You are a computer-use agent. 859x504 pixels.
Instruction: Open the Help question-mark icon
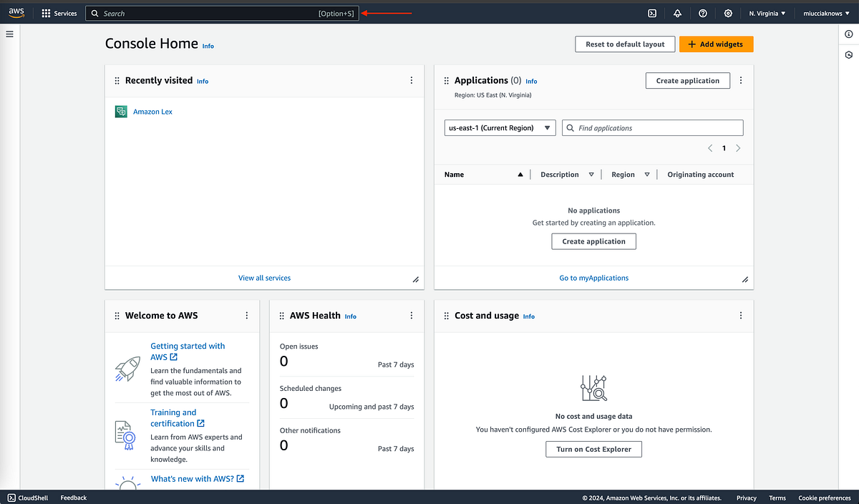702,13
